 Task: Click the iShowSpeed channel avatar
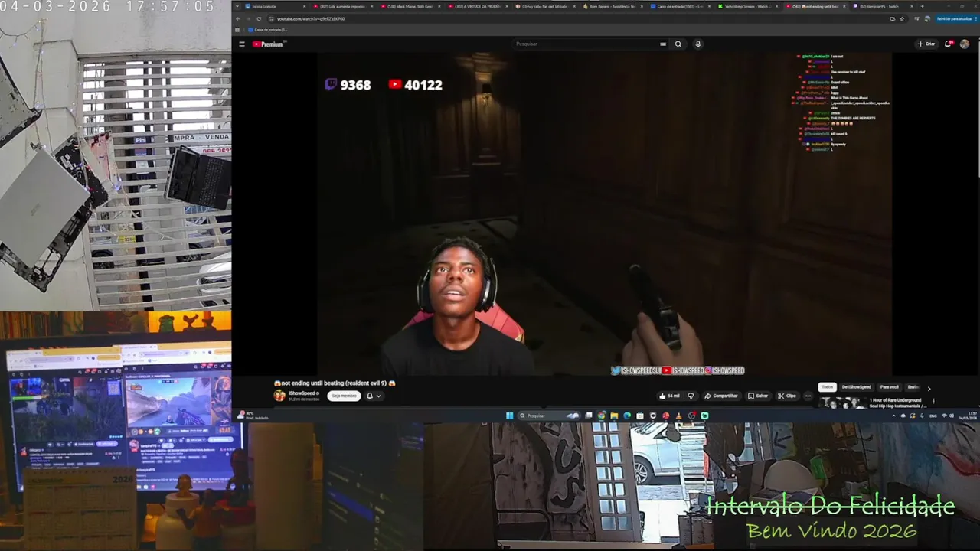[279, 396]
